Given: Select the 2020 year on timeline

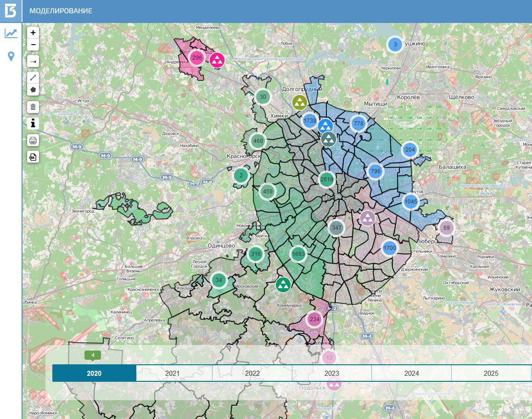Looking at the screenshot, I should [x=94, y=374].
